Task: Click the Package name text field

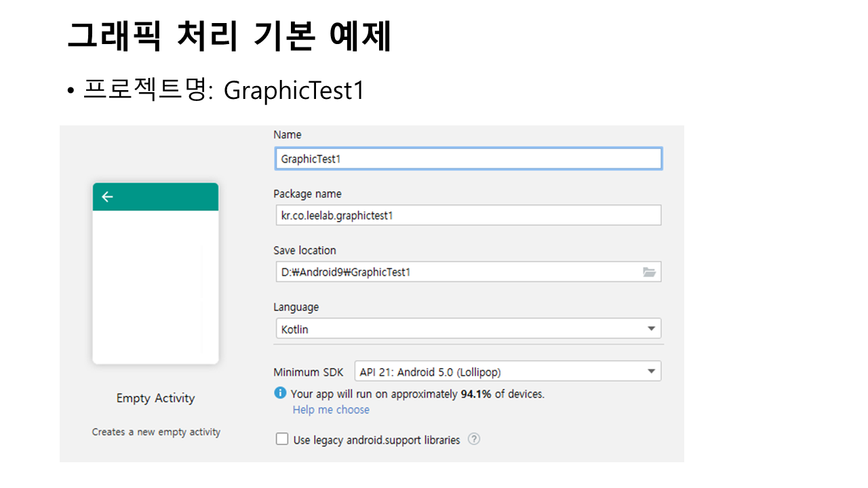Action: [x=467, y=216]
